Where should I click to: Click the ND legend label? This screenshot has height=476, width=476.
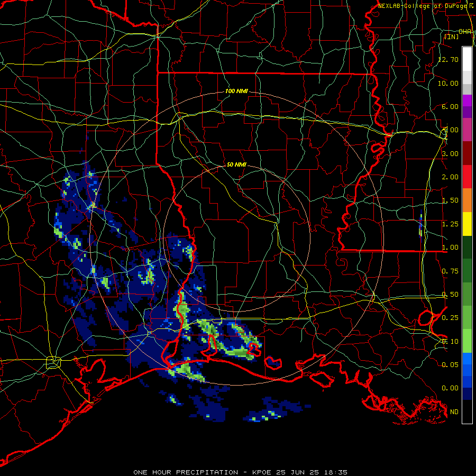click(454, 412)
